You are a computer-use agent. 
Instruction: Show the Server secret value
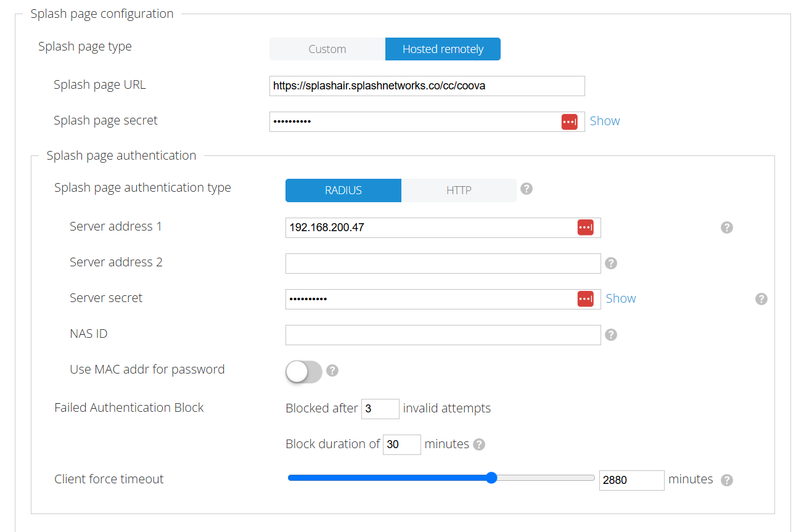tap(620, 299)
